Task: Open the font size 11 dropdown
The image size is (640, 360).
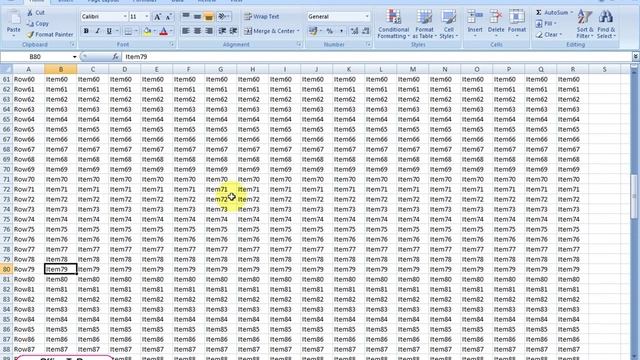Action: (147, 17)
